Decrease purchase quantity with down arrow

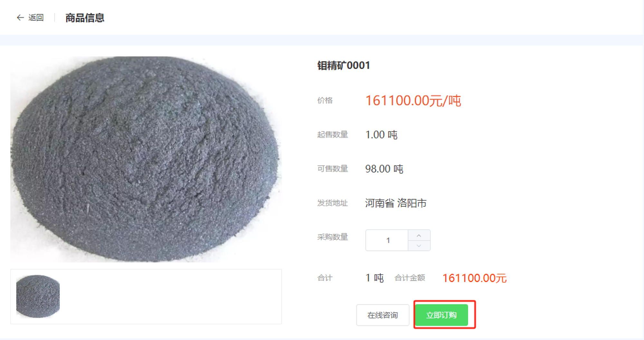[x=419, y=246]
